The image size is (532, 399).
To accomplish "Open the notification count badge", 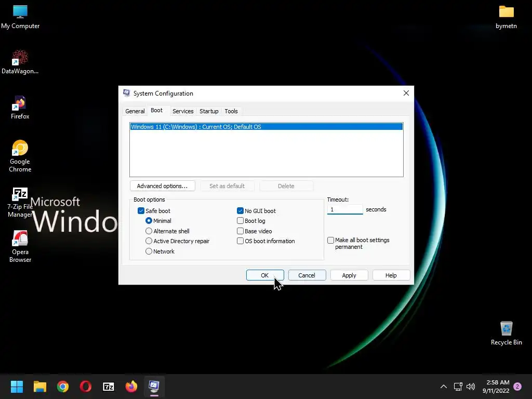I will [517, 387].
